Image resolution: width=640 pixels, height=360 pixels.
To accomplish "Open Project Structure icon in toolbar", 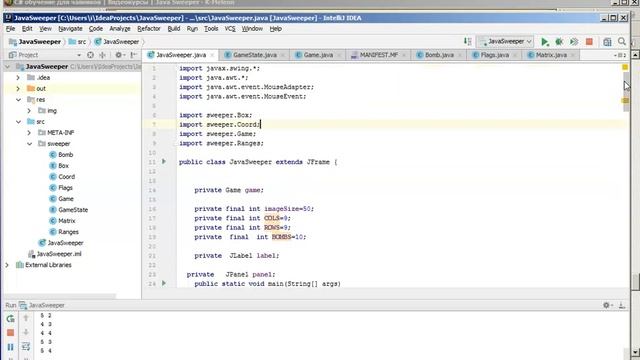I will (x=607, y=42).
